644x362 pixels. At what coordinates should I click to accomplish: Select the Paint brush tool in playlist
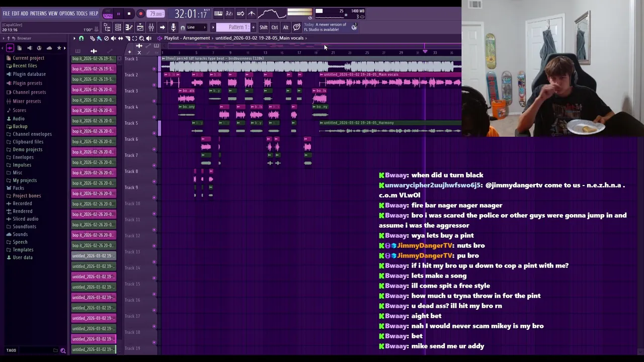point(99,38)
